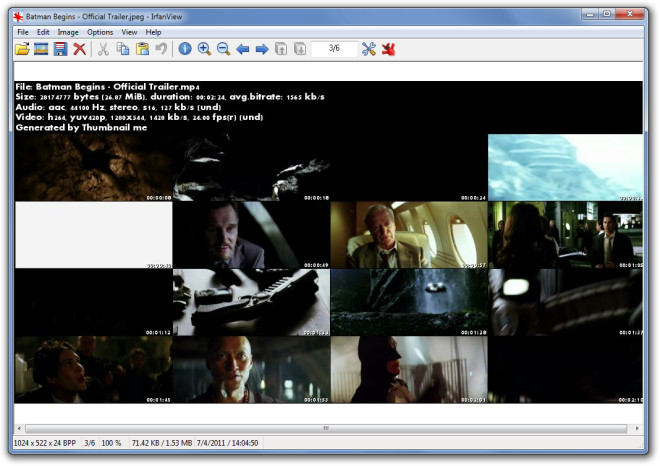Click the previous page icon in the toolbar
The image size is (660, 466).
[x=281, y=49]
